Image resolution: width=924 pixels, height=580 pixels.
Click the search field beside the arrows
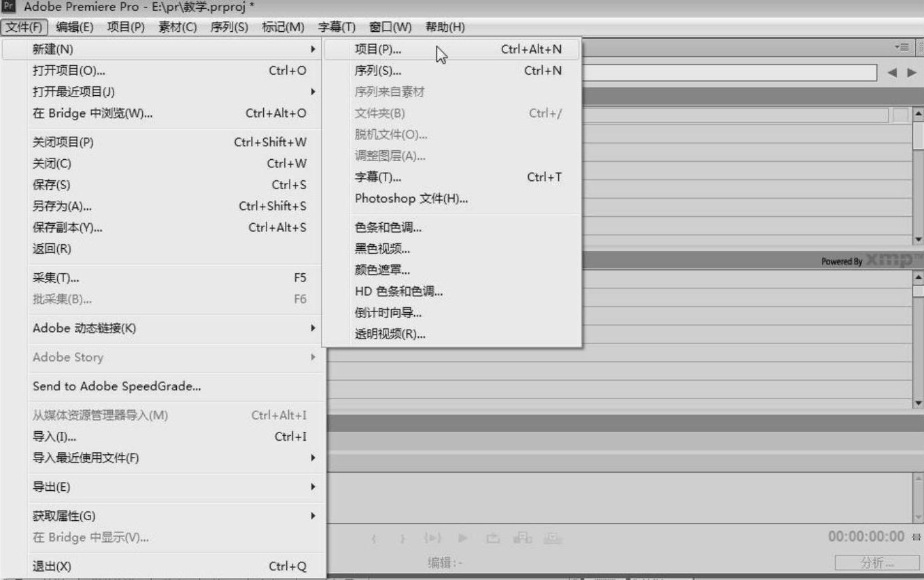tap(729, 73)
